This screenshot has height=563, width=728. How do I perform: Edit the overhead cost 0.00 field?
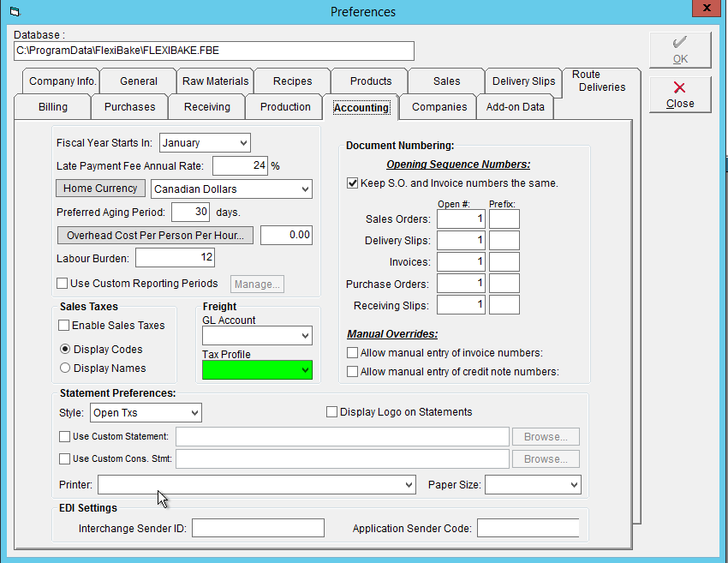pyautogui.click(x=286, y=235)
